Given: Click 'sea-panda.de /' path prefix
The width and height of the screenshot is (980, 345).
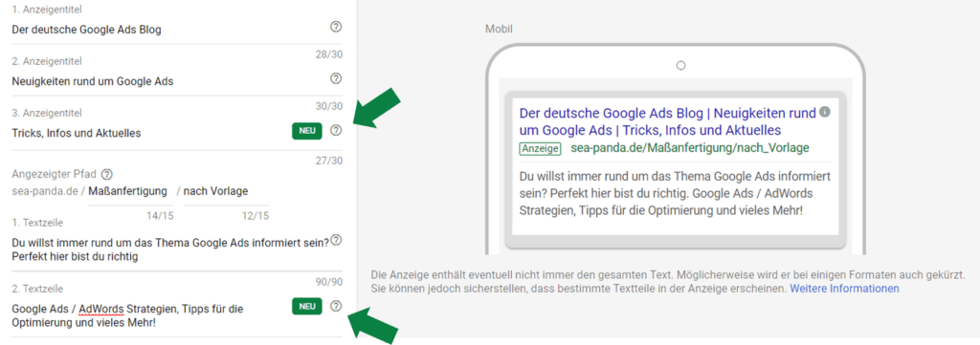Looking at the screenshot, I should coord(48,191).
